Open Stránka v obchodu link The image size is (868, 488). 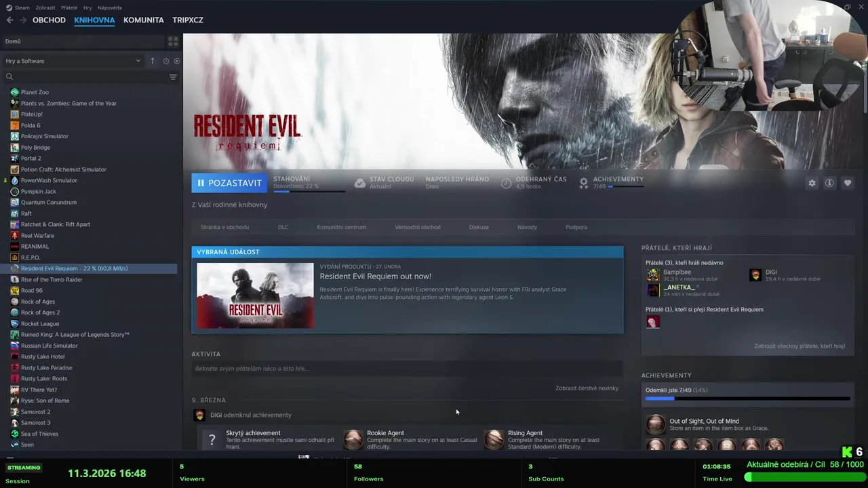(x=224, y=227)
